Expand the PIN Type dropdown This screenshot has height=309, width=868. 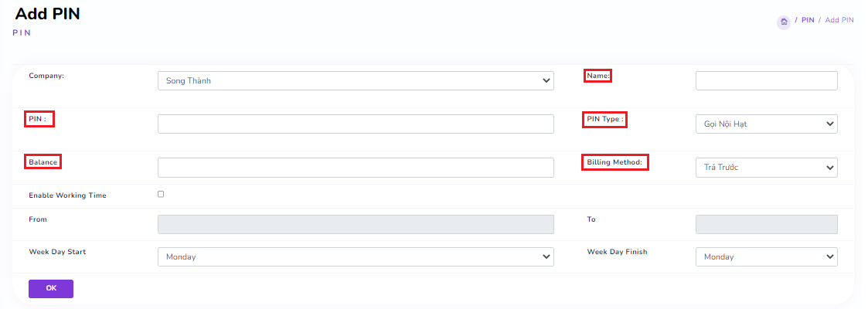[766, 124]
